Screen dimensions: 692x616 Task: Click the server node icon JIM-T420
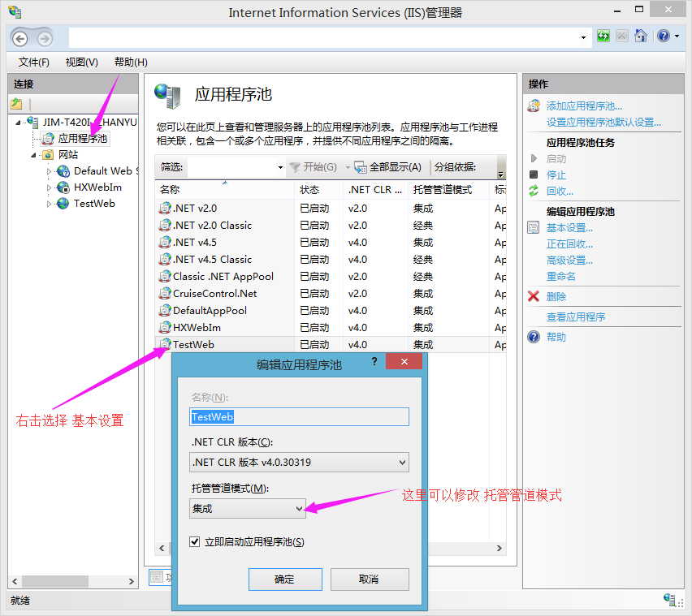click(x=32, y=122)
